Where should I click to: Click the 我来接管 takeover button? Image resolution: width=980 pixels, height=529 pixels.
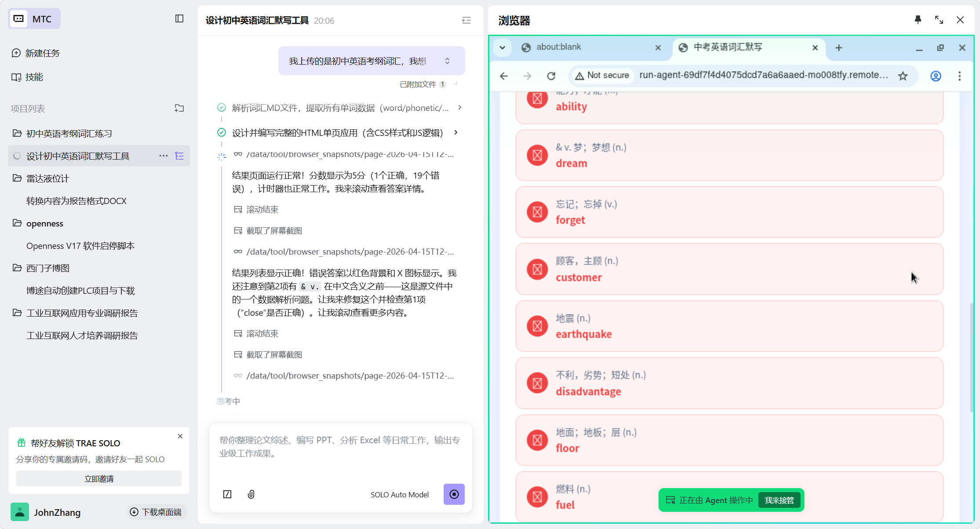[x=779, y=500]
